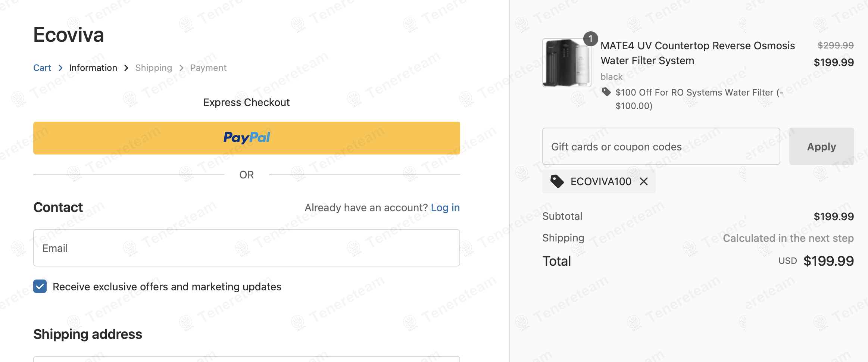
Task: Uncheck Receive exclusive offers and marketing updates
Action: pyautogui.click(x=40, y=286)
